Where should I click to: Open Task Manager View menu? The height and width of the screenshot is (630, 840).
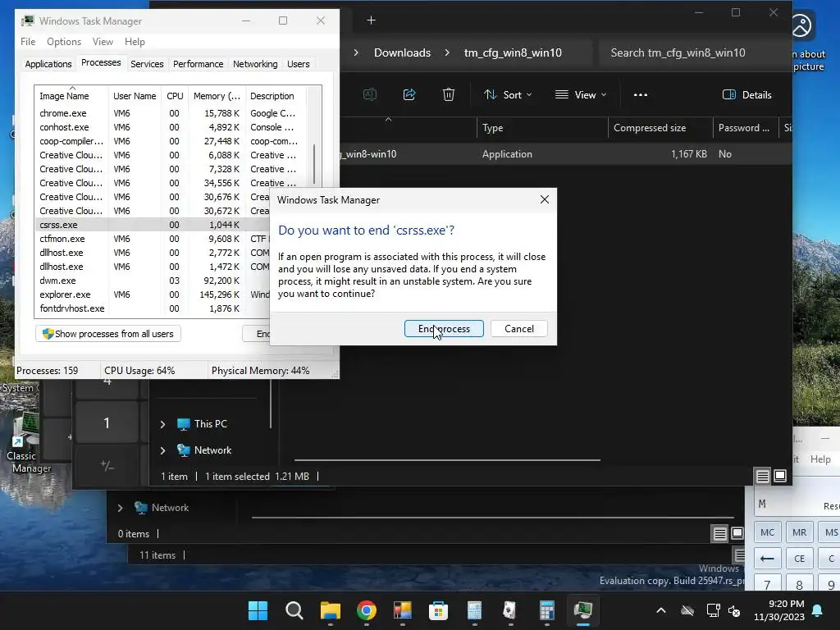point(103,41)
